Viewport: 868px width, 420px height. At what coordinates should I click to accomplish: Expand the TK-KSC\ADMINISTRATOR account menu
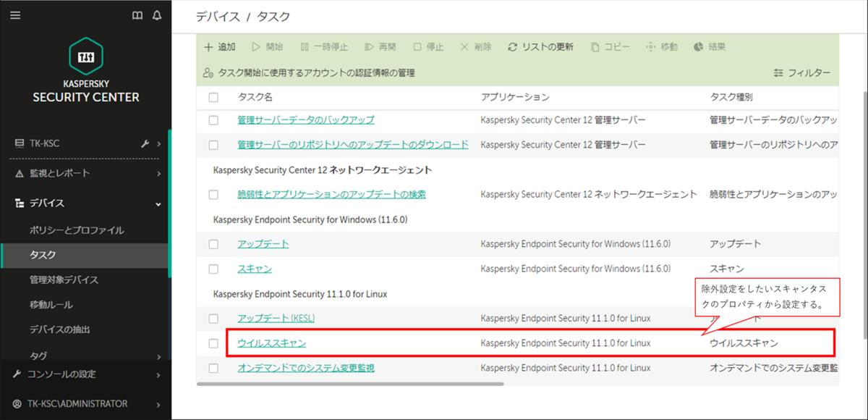pyautogui.click(x=158, y=404)
